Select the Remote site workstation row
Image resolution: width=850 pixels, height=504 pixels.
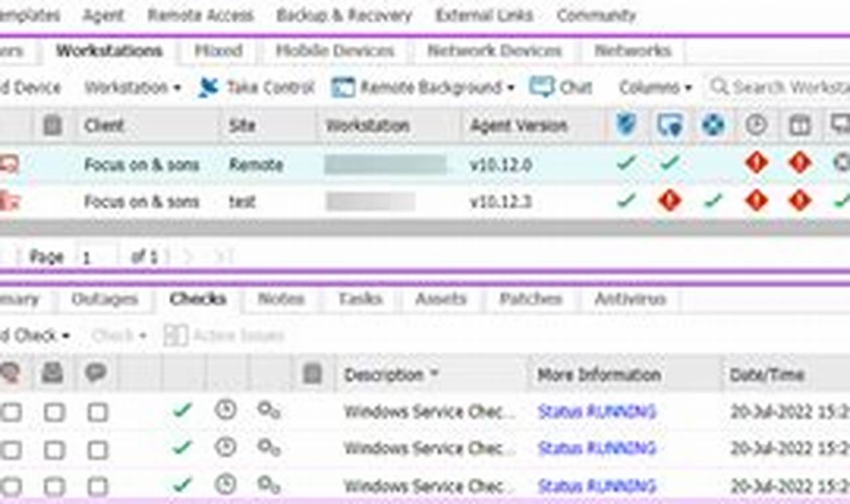click(425, 164)
